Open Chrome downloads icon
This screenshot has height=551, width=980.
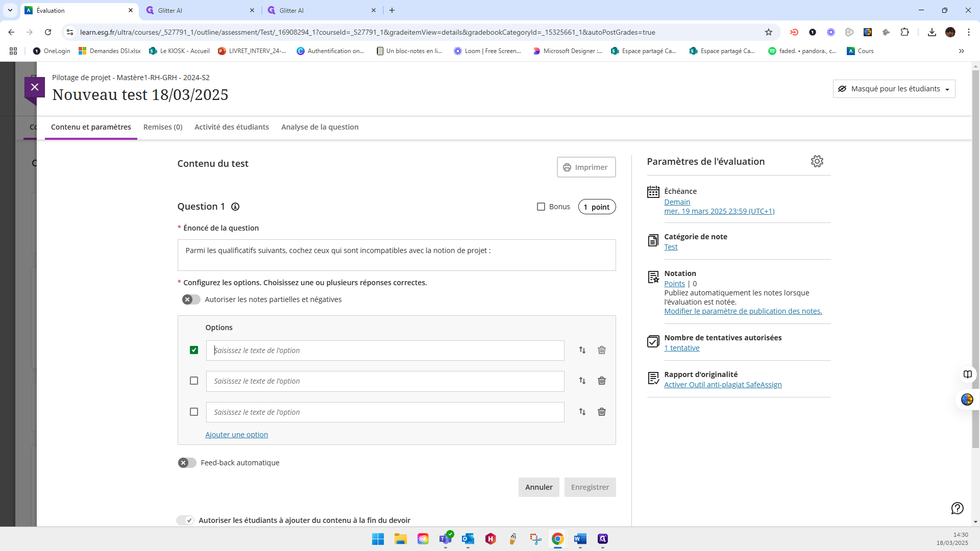pyautogui.click(x=932, y=32)
